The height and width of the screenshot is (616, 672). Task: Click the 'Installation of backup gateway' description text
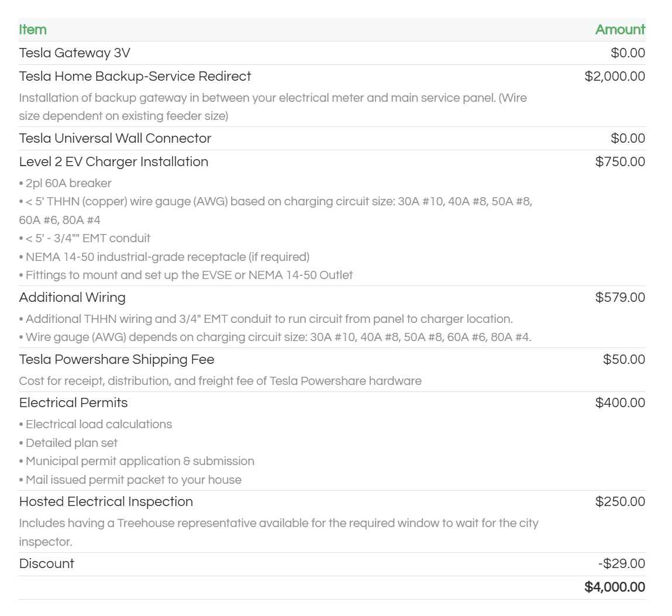click(273, 106)
